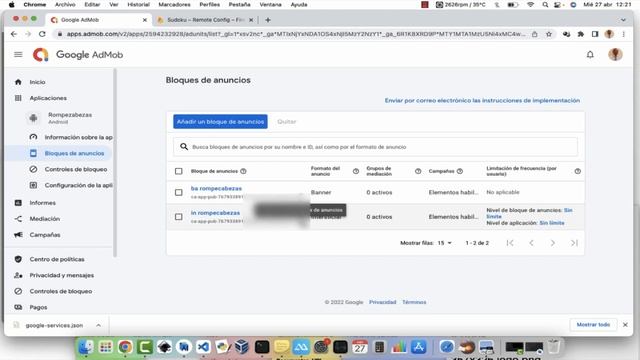This screenshot has height=360, width=640.
Task: Go to Inicio in sidebar
Action: click(37, 82)
